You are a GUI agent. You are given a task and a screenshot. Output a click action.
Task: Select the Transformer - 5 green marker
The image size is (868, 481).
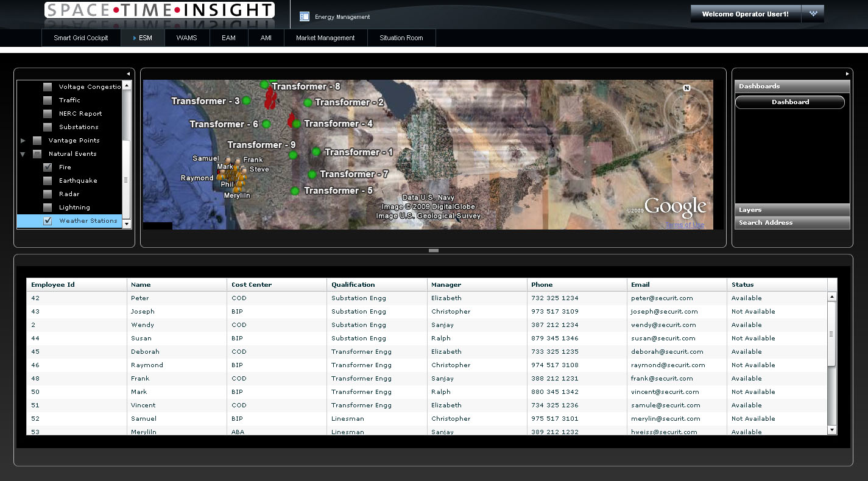pyautogui.click(x=295, y=191)
